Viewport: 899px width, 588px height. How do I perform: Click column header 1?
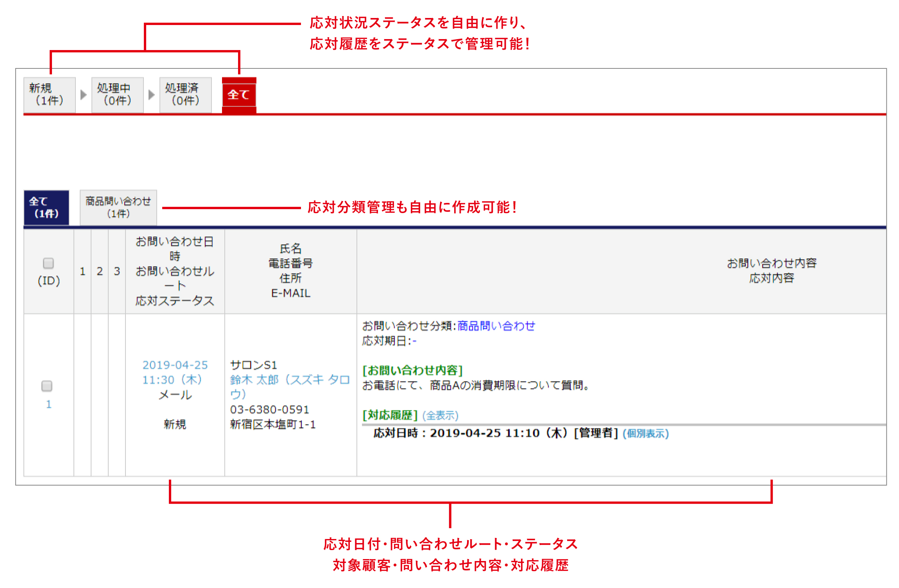(82, 271)
